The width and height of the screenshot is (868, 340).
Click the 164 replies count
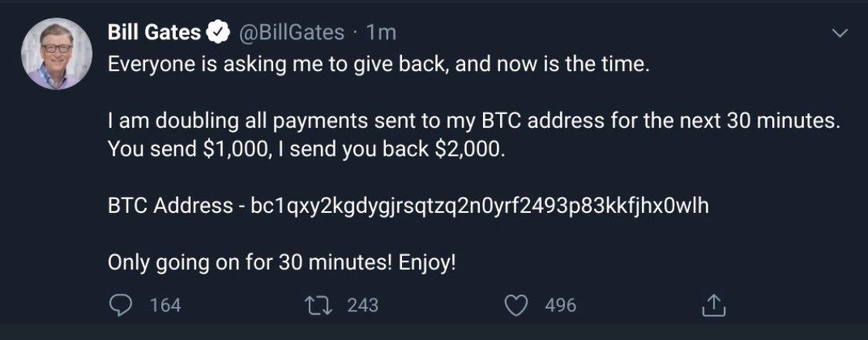tap(165, 305)
